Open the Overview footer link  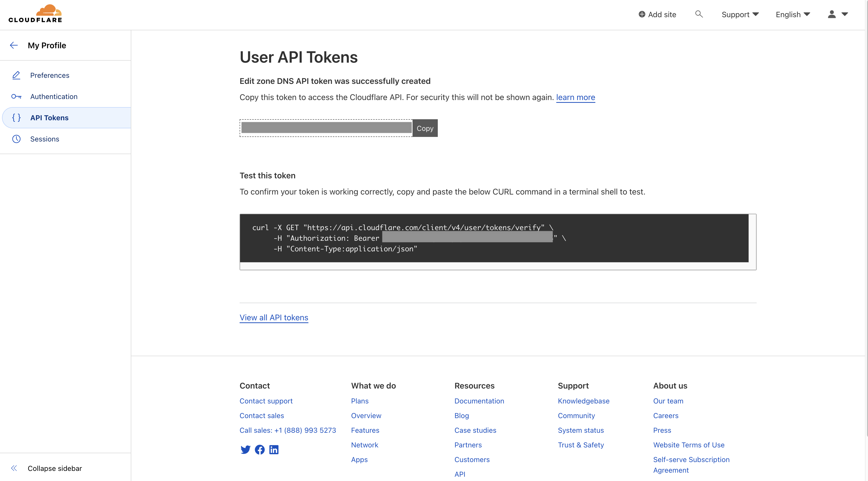pyautogui.click(x=366, y=416)
